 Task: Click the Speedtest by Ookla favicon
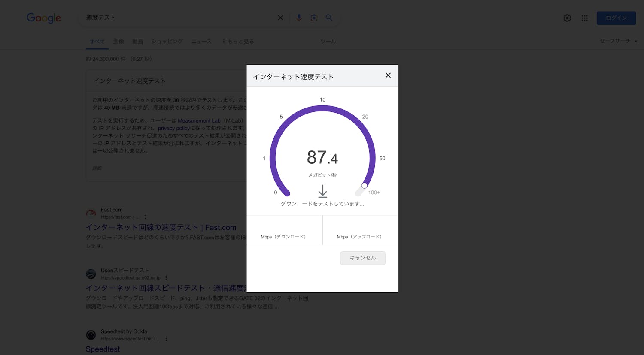click(91, 335)
